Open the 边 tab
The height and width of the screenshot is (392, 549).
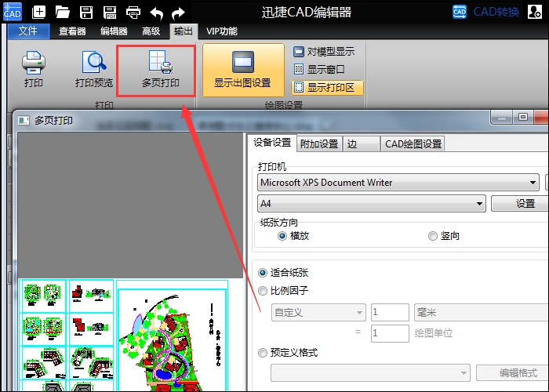pyautogui.click(x=362, y=143)
